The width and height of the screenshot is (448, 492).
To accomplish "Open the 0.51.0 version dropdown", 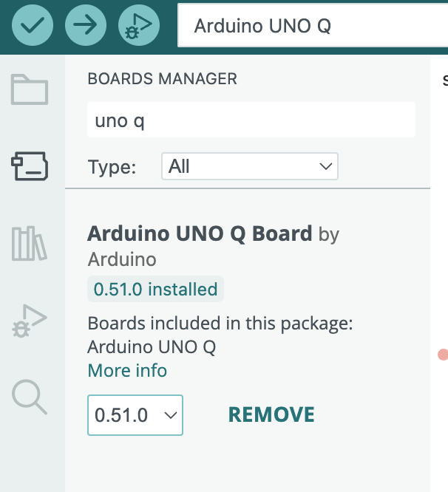I will [x=135, y=415].
